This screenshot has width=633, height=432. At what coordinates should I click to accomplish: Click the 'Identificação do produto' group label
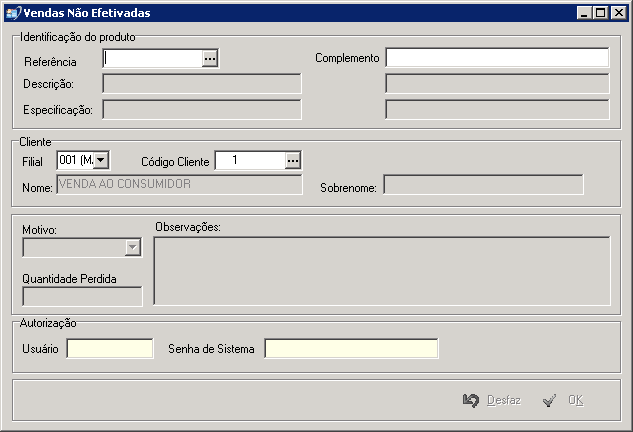78,37
